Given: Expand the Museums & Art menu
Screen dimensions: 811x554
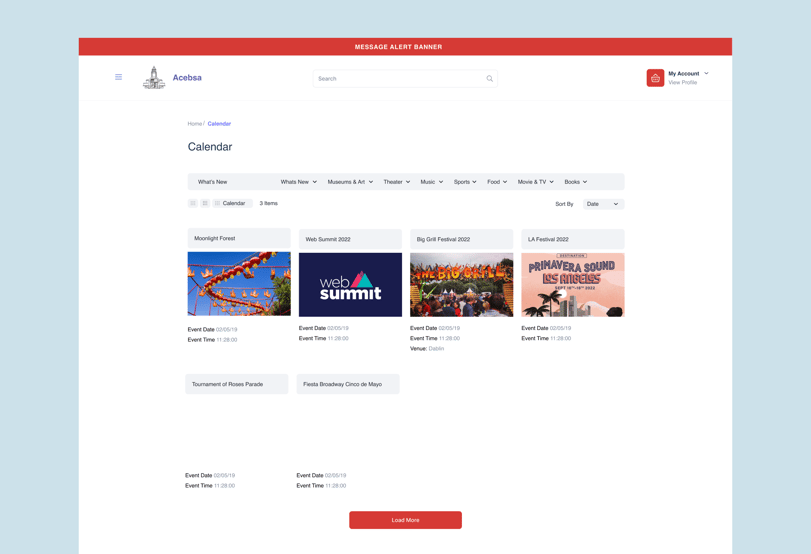Looking at the screenshot, I should click(350, 182).
